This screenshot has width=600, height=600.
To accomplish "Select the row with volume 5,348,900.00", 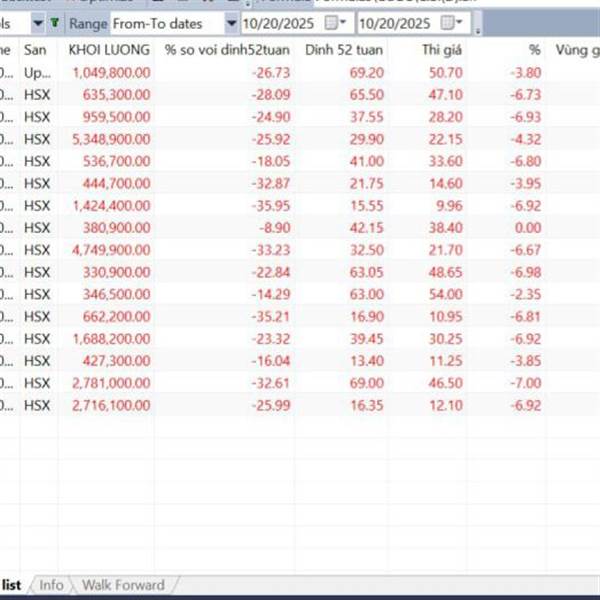I will [x=111, y=138].
